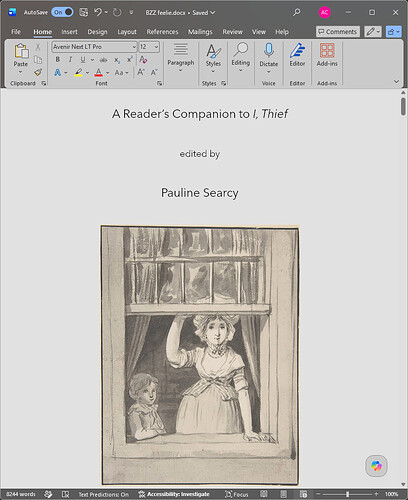
Task: Click spelling and grammar check status icon
Action: [x=48, y=494]
